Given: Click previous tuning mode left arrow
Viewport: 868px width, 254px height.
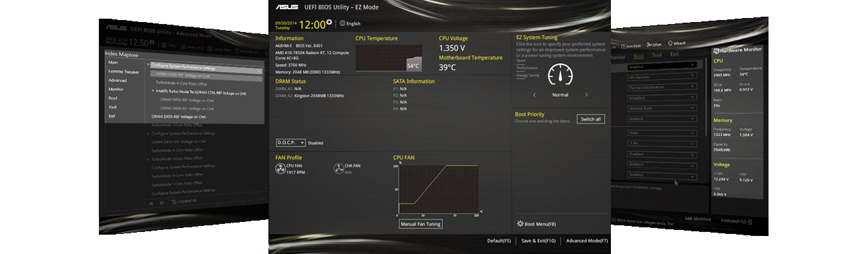Looking at the screenshot, I should pos(534,95).
